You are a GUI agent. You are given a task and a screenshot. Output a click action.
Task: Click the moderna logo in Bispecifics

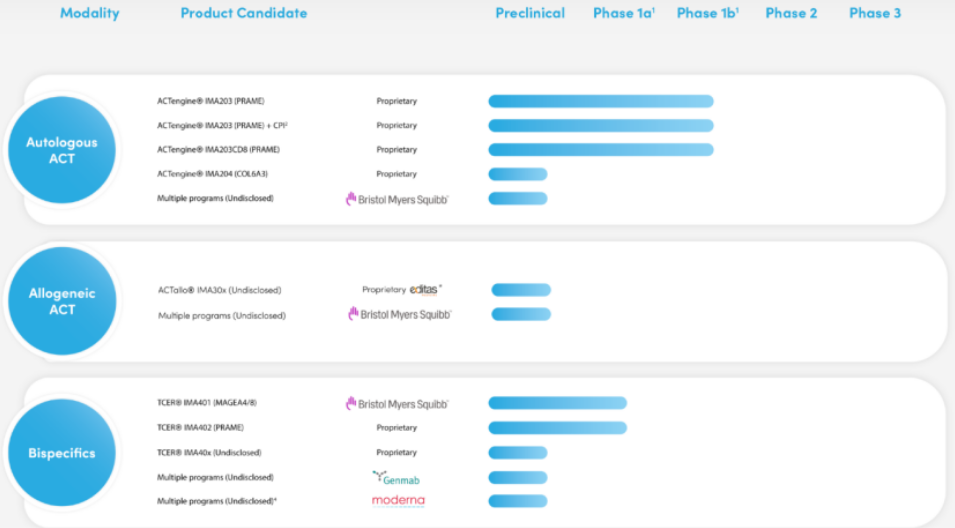coord(398,501)
